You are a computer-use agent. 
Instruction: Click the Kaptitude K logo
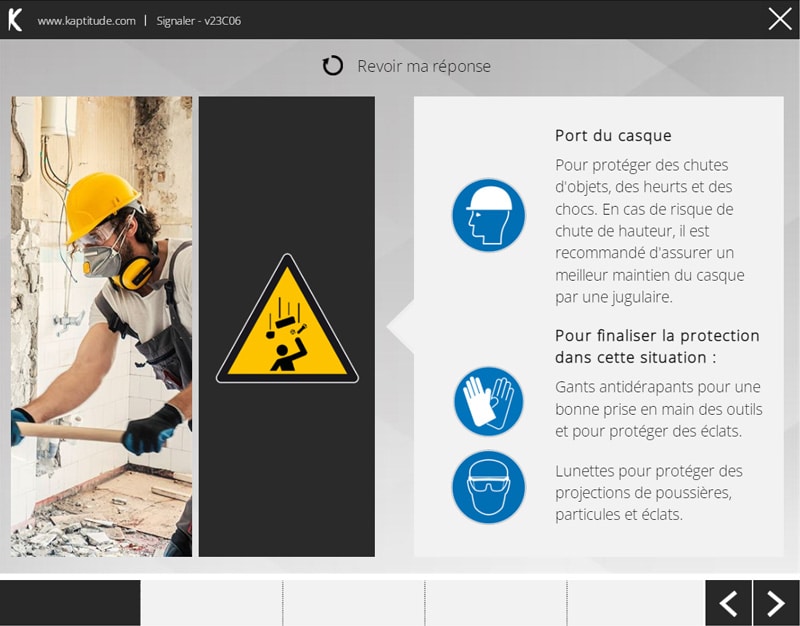pyautogui.click(x=15, y=20)
